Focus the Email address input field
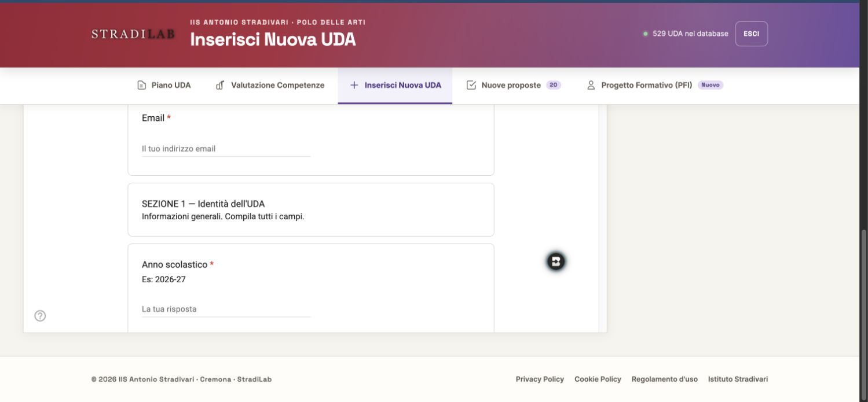The width and height of the screenshot is (868, 402). pyautogui.click(x=226, y=149)
